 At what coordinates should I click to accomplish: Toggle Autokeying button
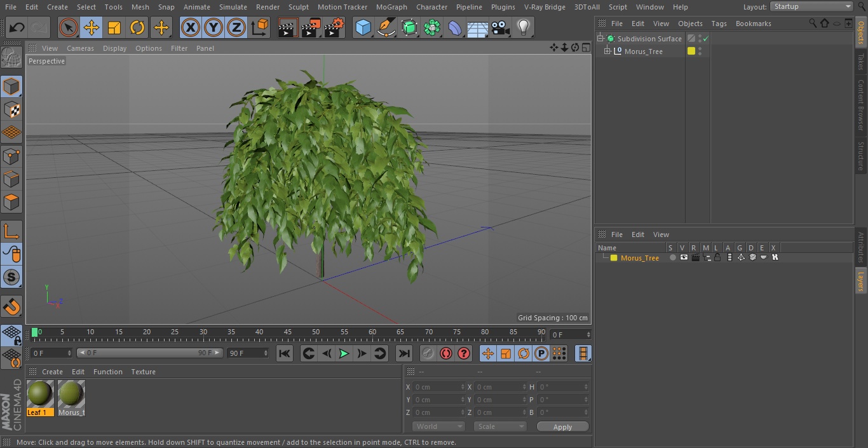[x=446, y=354]
